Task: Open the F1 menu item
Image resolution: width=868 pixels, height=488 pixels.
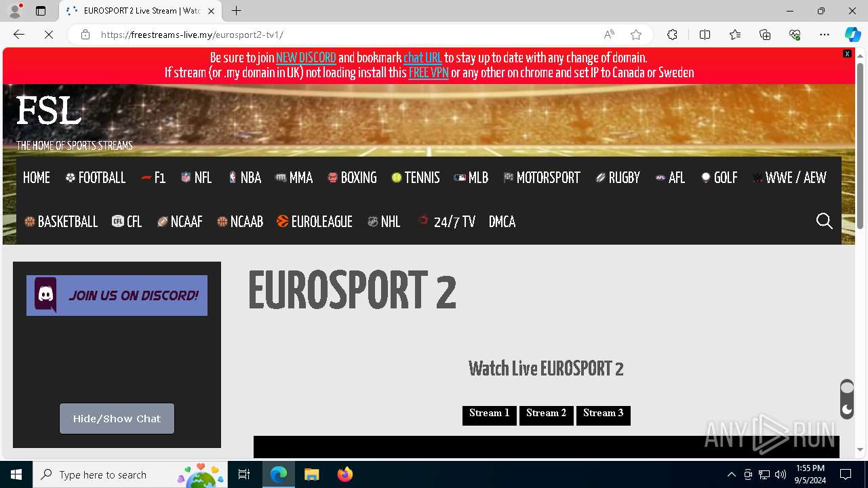Action: [x=153, y=178]
